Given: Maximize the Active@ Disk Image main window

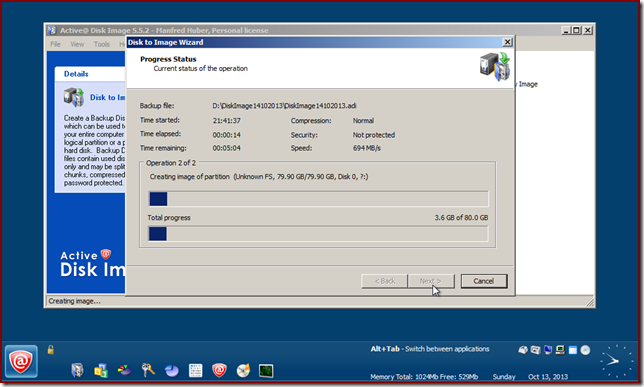Looking at the screenshot, I should [576, 30].
